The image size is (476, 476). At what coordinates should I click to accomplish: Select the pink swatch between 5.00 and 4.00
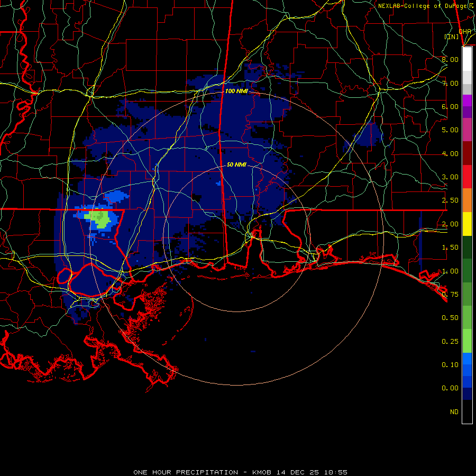[467, 130]
